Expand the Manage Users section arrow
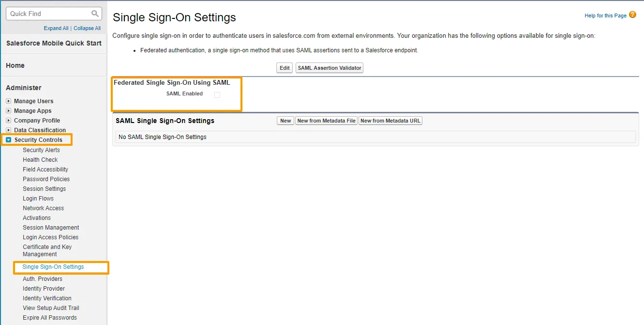The height and width of the screenshot is (325, 644). (x=8, y=101)
